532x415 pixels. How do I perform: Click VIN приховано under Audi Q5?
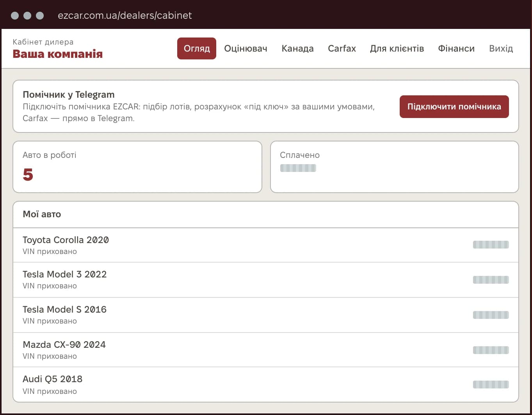(50, 391)
